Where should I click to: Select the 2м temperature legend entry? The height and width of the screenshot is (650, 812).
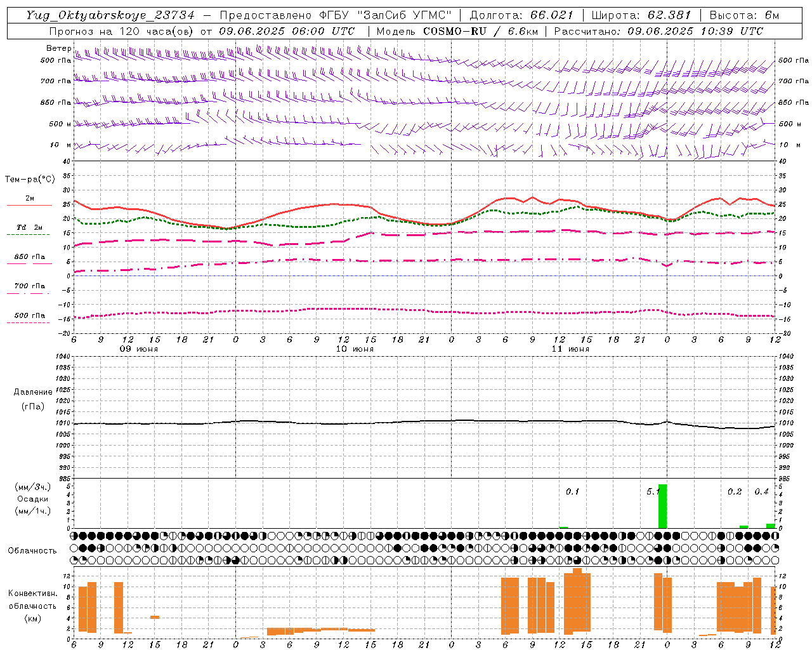click(30, 198)
